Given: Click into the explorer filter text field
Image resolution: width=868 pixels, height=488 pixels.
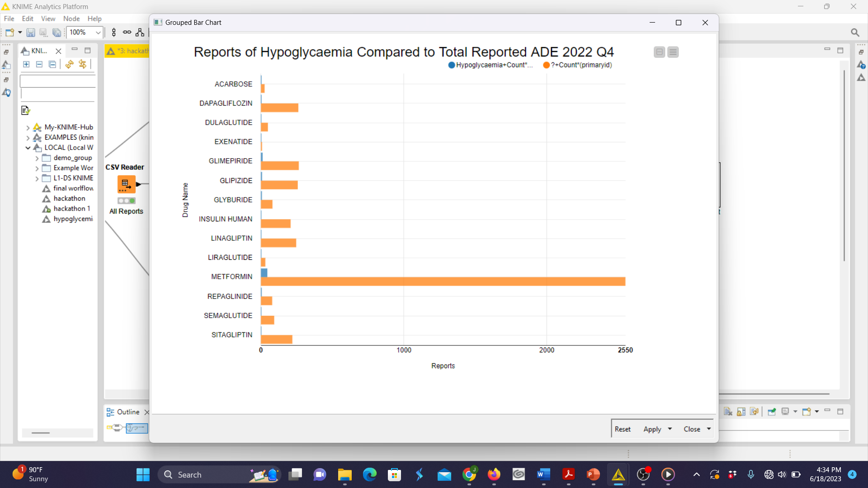Looking at the screenshot, I should pos(57,81).
